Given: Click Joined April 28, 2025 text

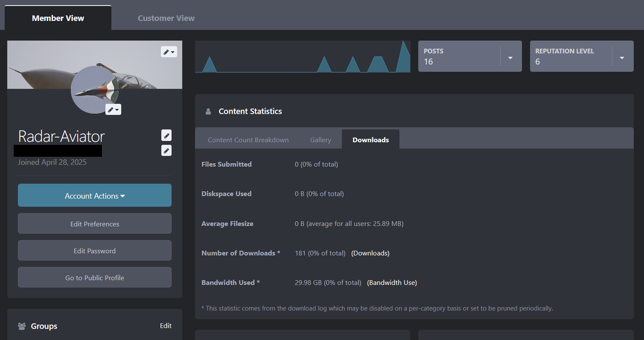Looking at the screenshot, I should [52, 162].
